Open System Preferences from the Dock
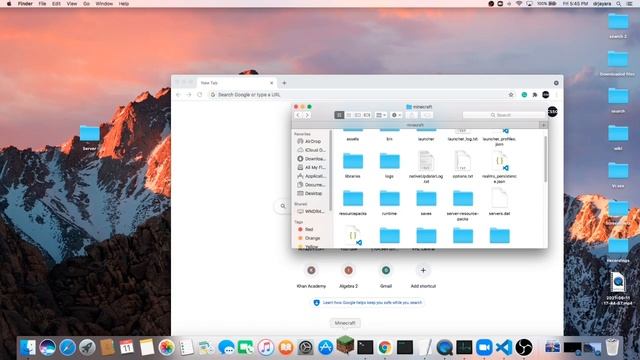 click(305, 347)
